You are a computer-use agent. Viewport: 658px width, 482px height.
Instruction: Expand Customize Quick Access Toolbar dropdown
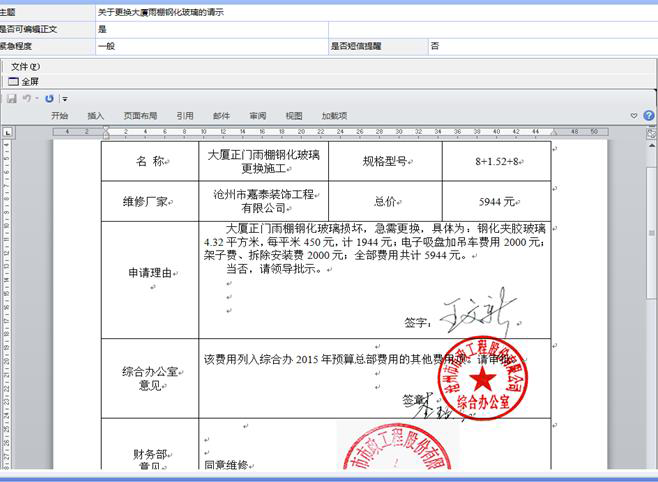click(x=64, y=99)
